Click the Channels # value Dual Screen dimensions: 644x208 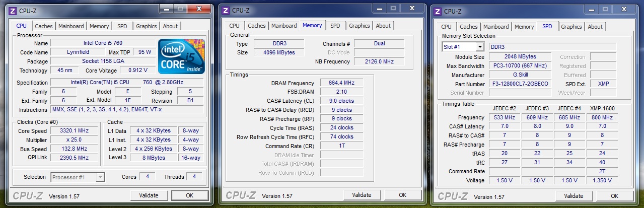[x=379, y=44]
